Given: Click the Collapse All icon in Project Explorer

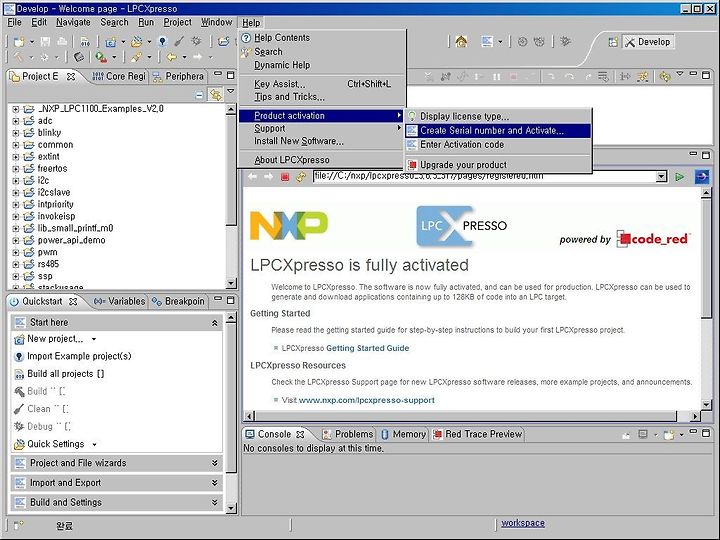Looking at the screenshot, I should 199,95.
